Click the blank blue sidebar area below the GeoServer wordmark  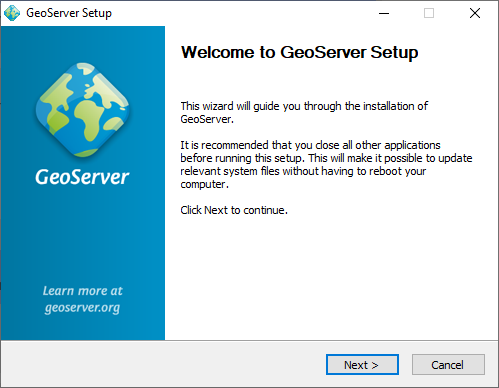(82, 233)
